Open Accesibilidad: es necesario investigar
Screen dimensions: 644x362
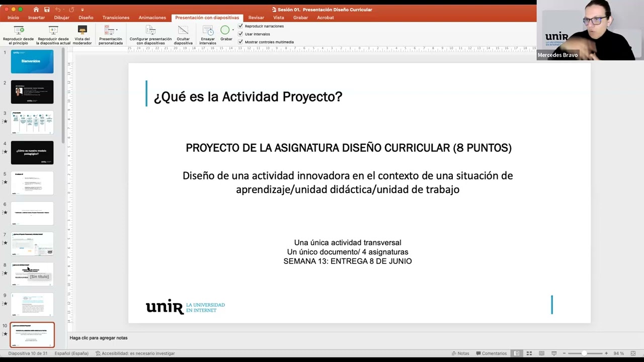135,353
